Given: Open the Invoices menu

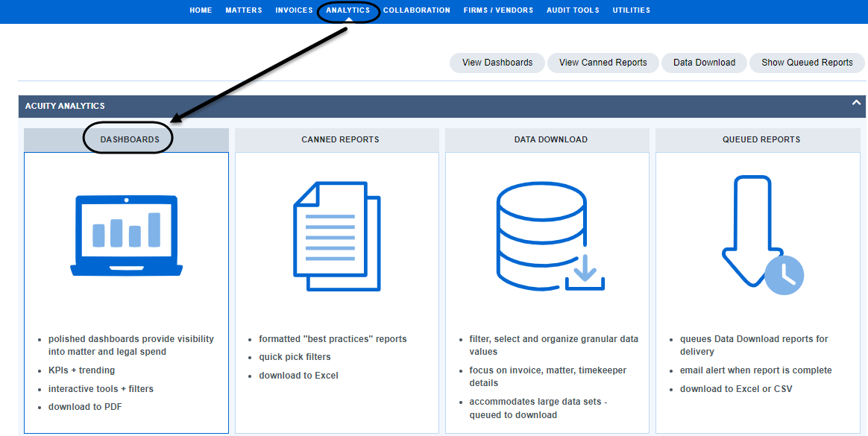Looking at the screenshot, I should (x=294, y=10).
